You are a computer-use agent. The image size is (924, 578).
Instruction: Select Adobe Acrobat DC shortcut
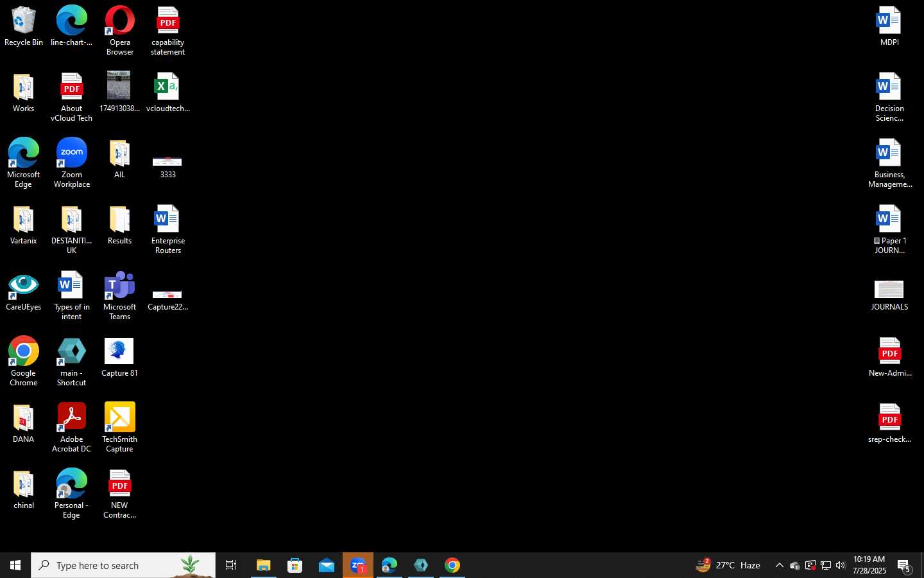pyautogui.click(x=72, y=428)
